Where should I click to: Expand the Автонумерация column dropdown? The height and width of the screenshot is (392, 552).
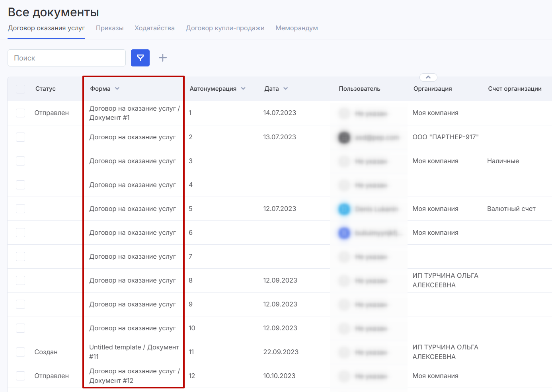point(243,89)
